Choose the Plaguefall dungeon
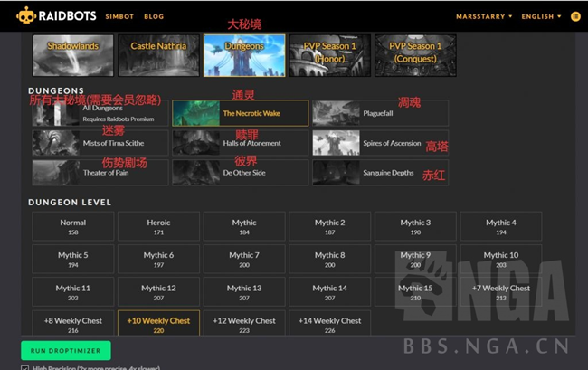 pos(380,113)
